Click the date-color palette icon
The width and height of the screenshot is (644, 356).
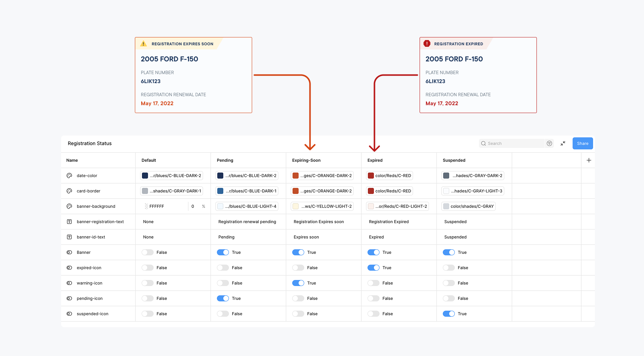(x=69, y=176)
